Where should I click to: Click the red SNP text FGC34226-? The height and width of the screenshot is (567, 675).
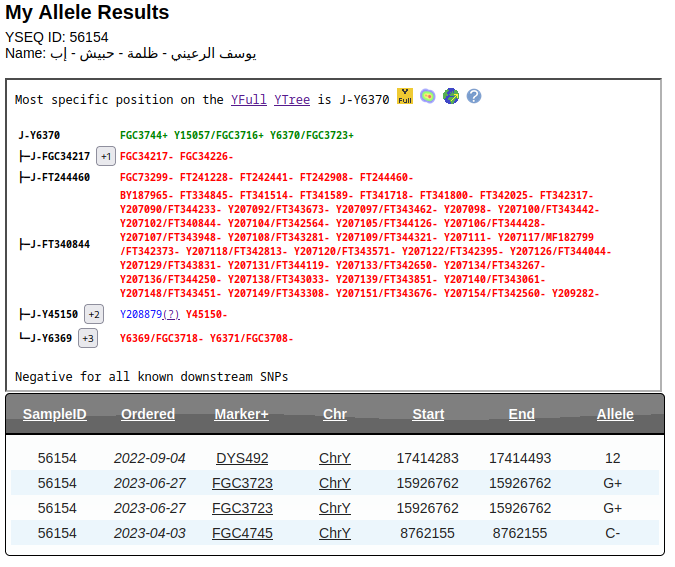click(x=207, y=156)
